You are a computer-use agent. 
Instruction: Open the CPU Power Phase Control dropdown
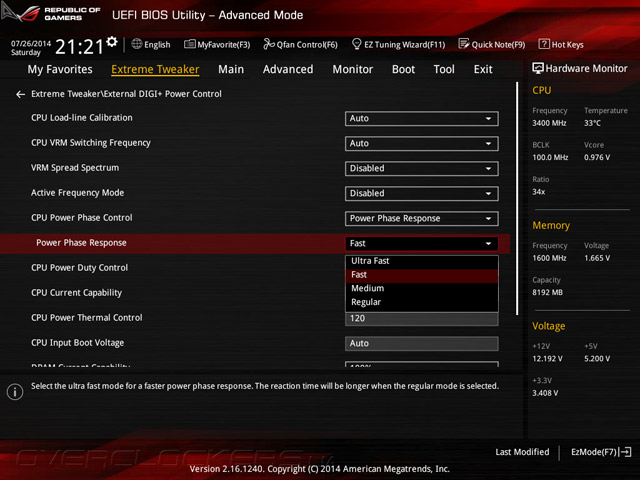pyautogui.click(x=421, y=218)
